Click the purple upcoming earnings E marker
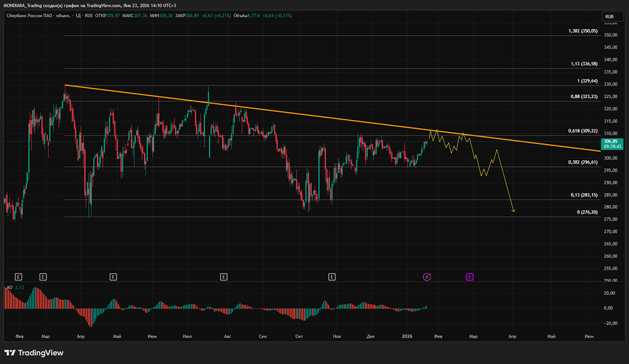 coord(469,276)
